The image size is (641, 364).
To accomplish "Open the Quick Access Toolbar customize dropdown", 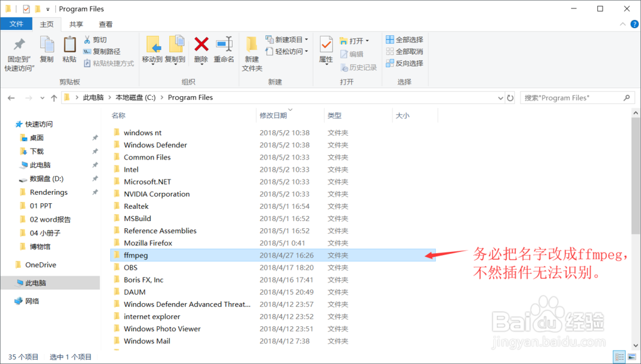I will click(48, 9).
